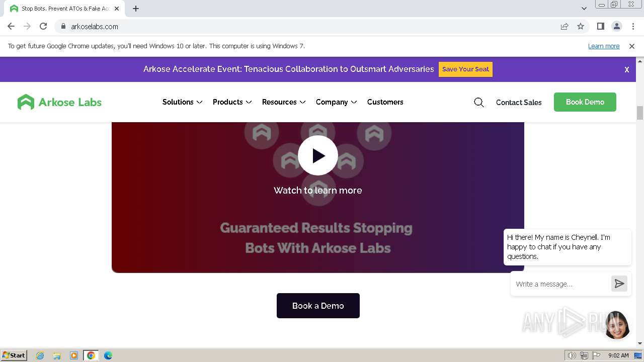Screen dimensions: 644x362
Task: Click the taskbar clock 9:02 AM
Action: [x=618, y=355]
